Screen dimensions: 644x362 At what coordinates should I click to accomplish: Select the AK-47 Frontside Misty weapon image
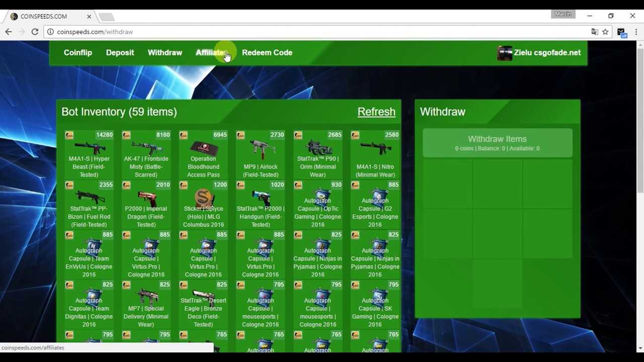pos(146,148)
